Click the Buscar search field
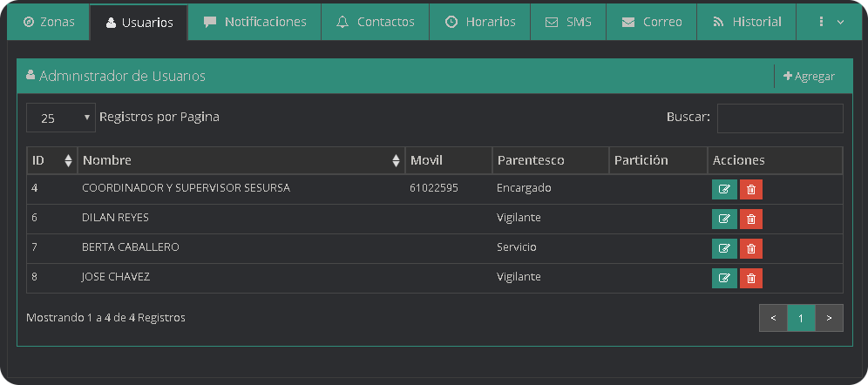This screenshot has height=385, width=868. [779, 118]
